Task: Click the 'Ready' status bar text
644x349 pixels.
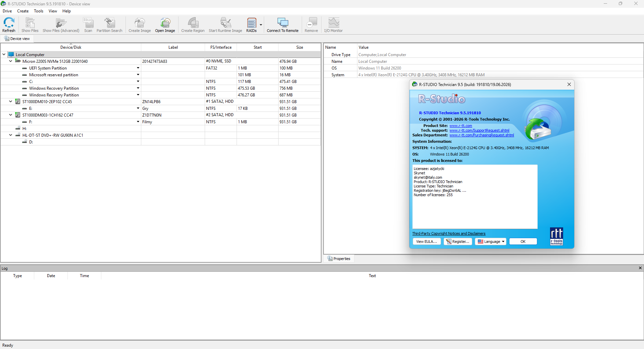Action: pyautogui.click(x=8, y=345)
